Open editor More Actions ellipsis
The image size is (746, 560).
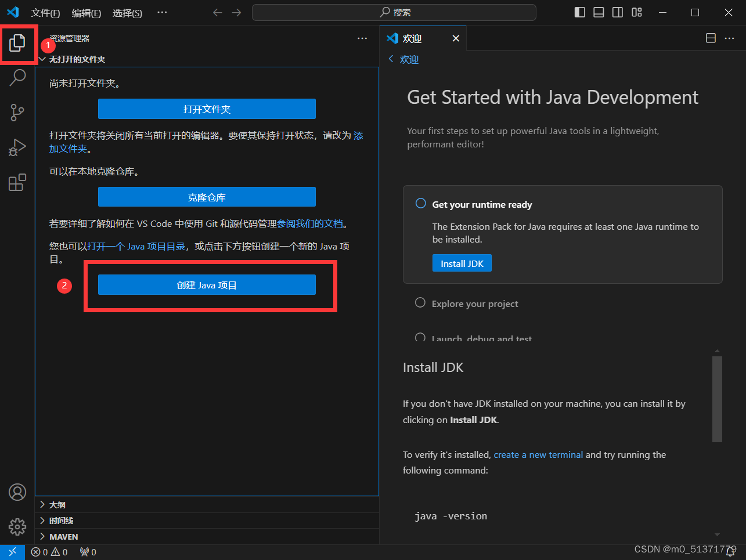pyautogui.click(x=730, y=38)
